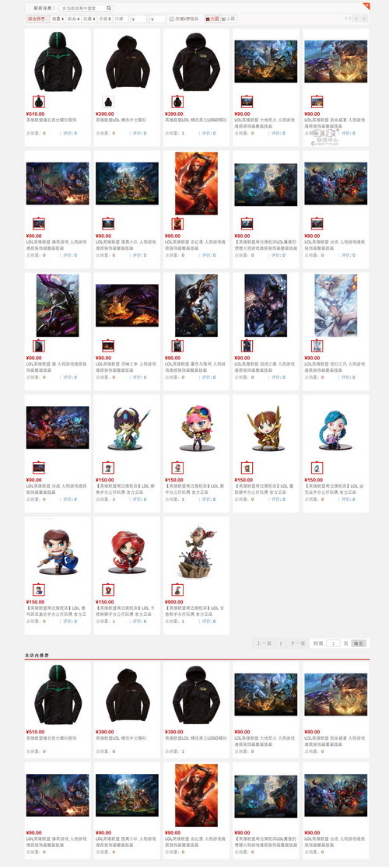The height and width of the screenshot is (868, 389).
Task: Sort by 收藏 favorites tab
Action: pyautogui.click(x=89, y=19)
